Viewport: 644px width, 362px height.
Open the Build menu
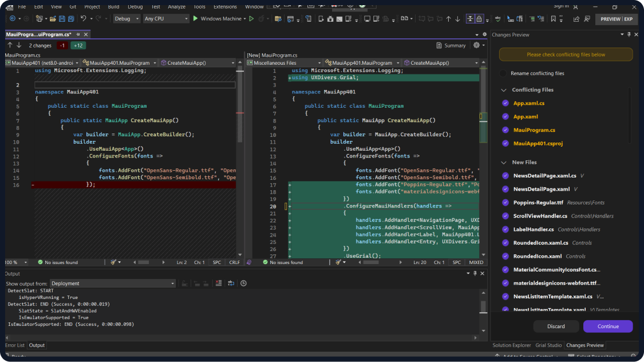(x=113, y=7)
